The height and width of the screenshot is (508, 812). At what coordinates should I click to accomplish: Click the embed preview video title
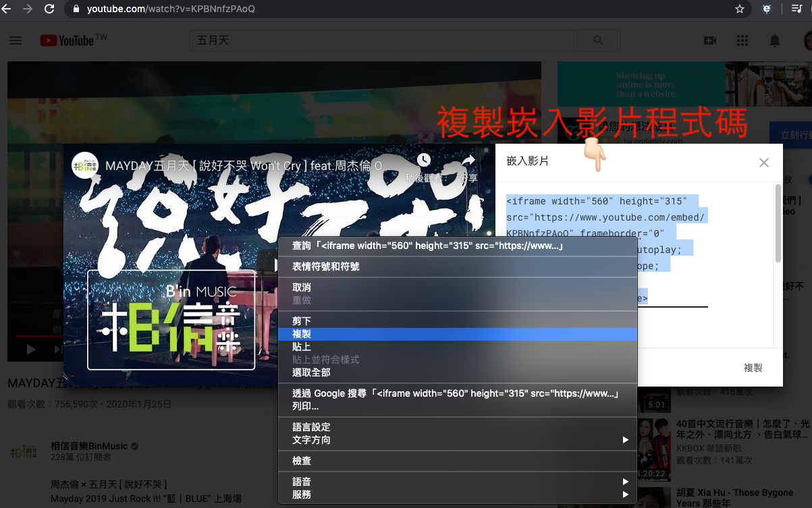[x=248, y=165]
